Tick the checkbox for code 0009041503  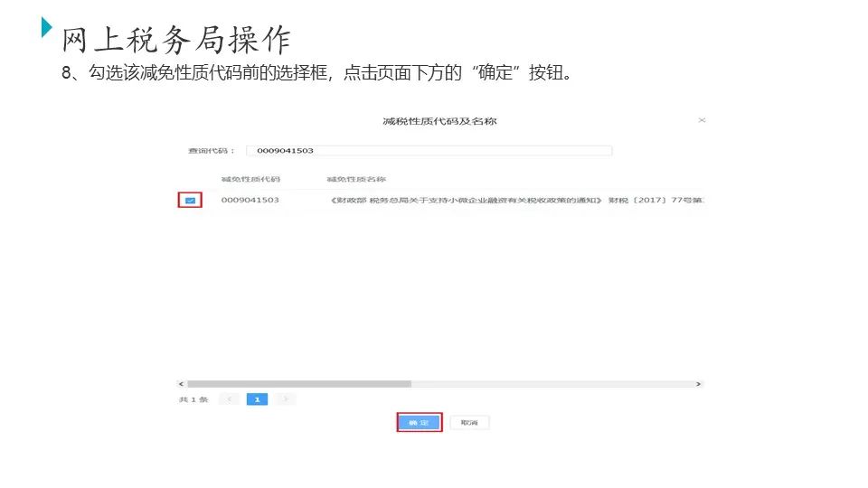tap(190, 201)
